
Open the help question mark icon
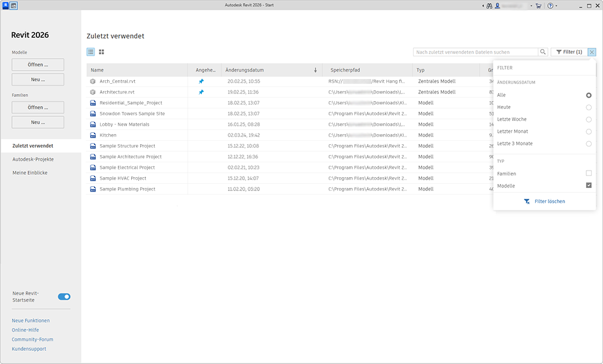pos(550,6)
